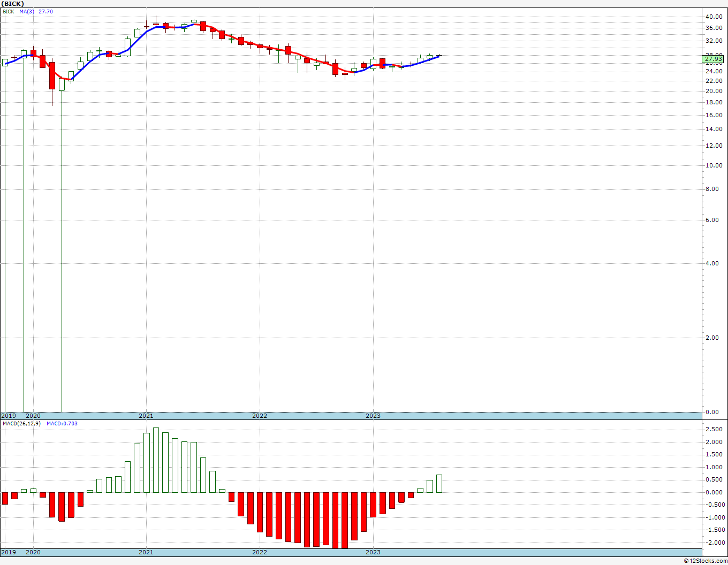The width and height of the screenshot is (728, 565).
Task: Click the green current price tag "27.93"
Action: (714, 59)
